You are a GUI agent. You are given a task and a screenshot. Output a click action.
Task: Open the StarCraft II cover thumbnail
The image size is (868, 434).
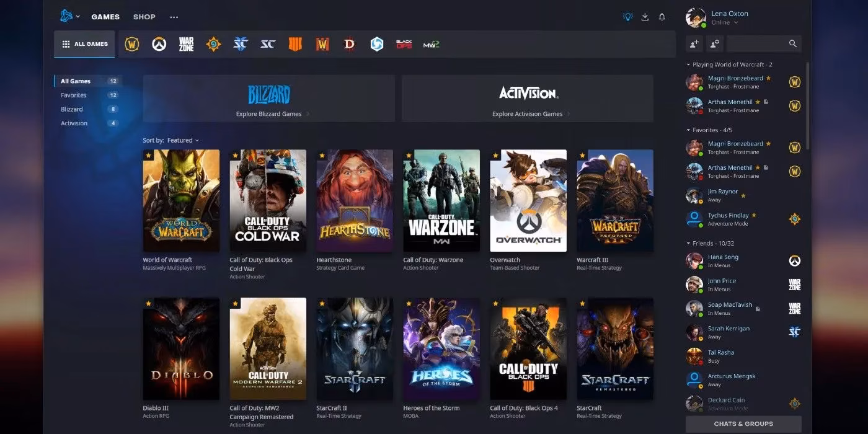pos(355,348)
